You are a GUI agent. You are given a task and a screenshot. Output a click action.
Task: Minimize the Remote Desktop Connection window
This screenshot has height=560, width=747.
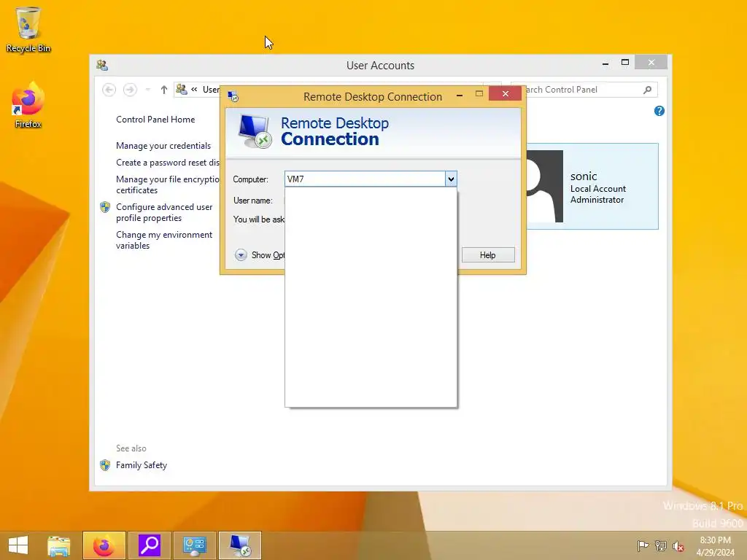point(460,95)
